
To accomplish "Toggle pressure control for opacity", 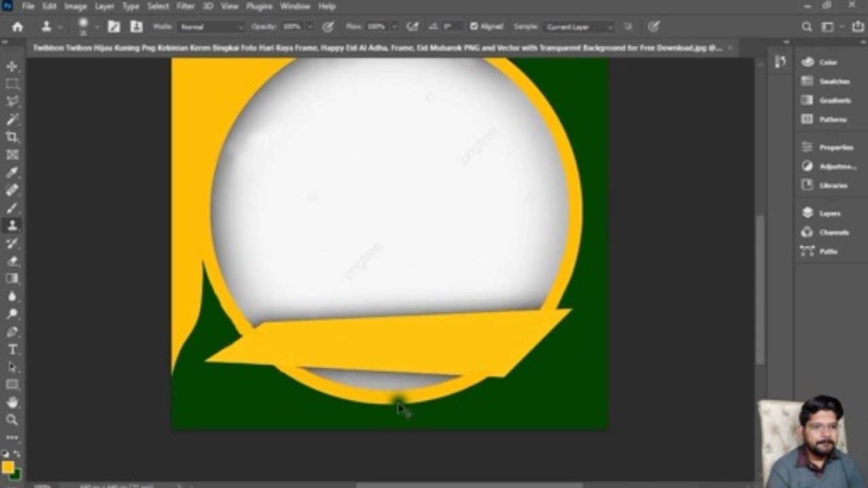I will (x=328, y=26).
